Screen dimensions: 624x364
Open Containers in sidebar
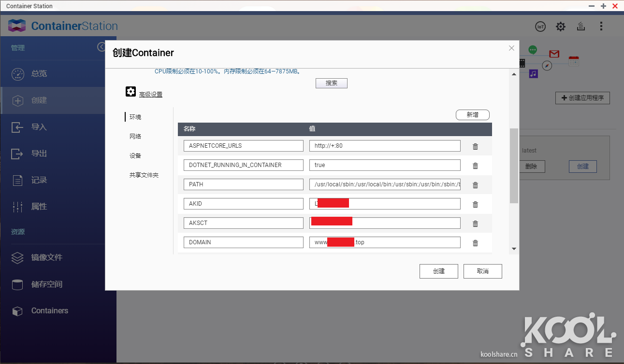(53, 311)
